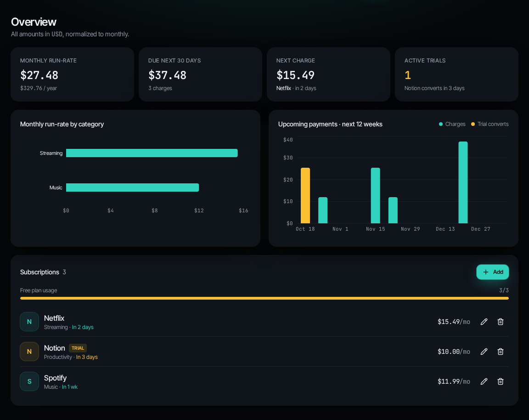Click the 3/3 usage counter
The image size is (529, 420).
tap(504, 290)
